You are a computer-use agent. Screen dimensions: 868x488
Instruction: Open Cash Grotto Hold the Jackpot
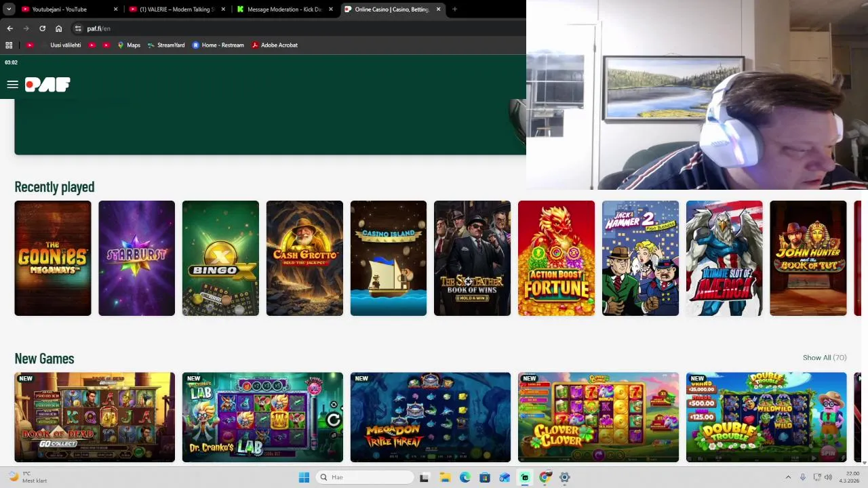coord(304,258)
